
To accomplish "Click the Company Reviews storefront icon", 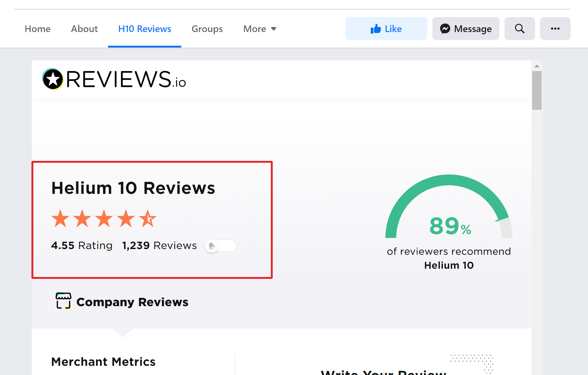I will (x=63, y=300).
